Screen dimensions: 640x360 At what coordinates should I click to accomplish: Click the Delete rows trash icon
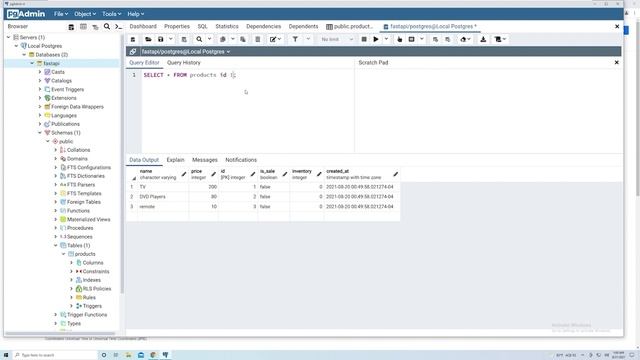coord(258,39)
